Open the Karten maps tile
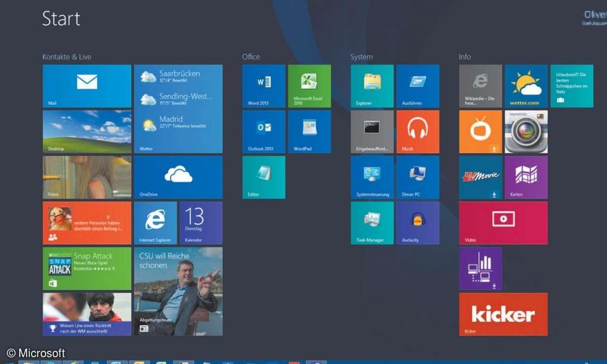607x364 pixels. 526,177
